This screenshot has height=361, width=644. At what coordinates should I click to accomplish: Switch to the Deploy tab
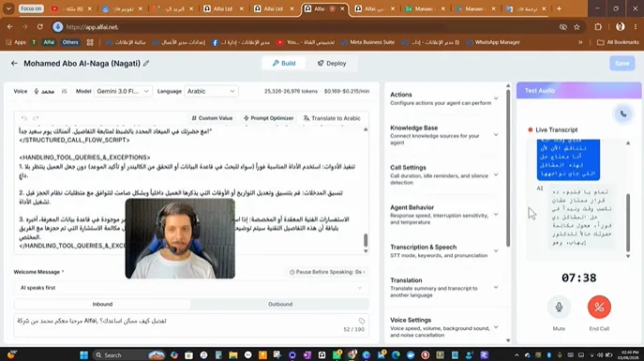pos(332,63)
